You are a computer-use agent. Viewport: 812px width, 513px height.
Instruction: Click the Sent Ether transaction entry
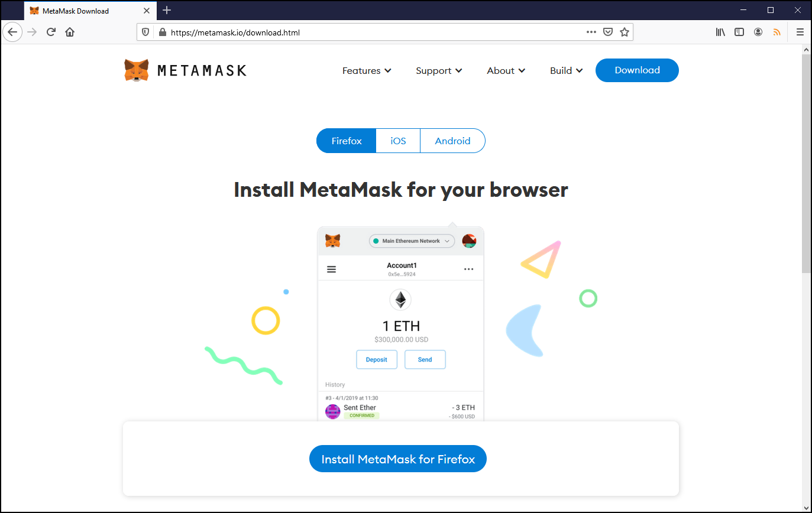click(x=400, y=407)
